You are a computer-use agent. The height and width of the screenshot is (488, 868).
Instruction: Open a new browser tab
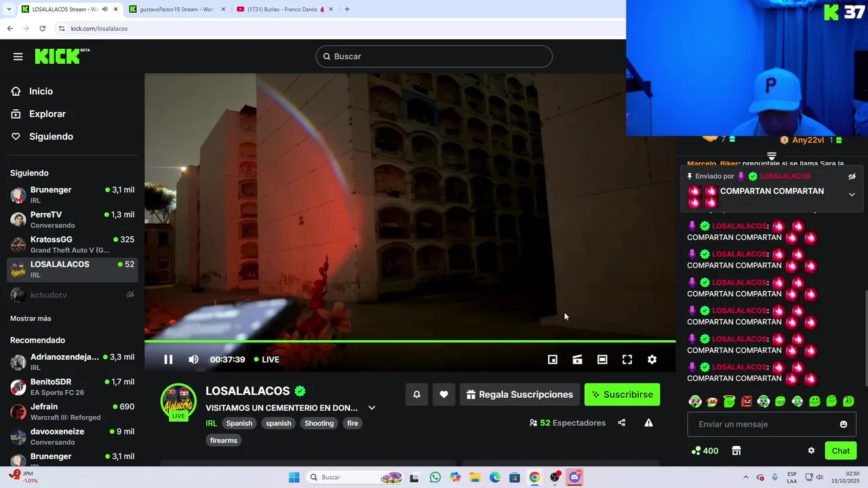(347, 9)
